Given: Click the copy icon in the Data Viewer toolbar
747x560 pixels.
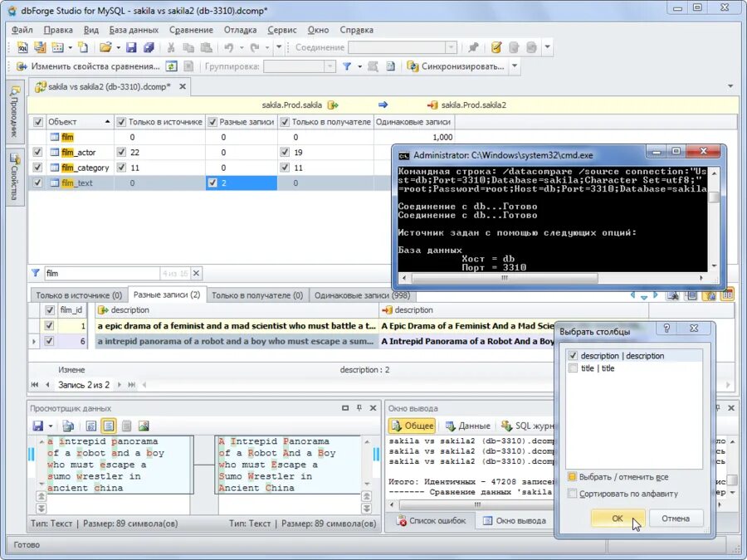Looking at the screenshot, I should pyautogui.click(x=68, y=426).
